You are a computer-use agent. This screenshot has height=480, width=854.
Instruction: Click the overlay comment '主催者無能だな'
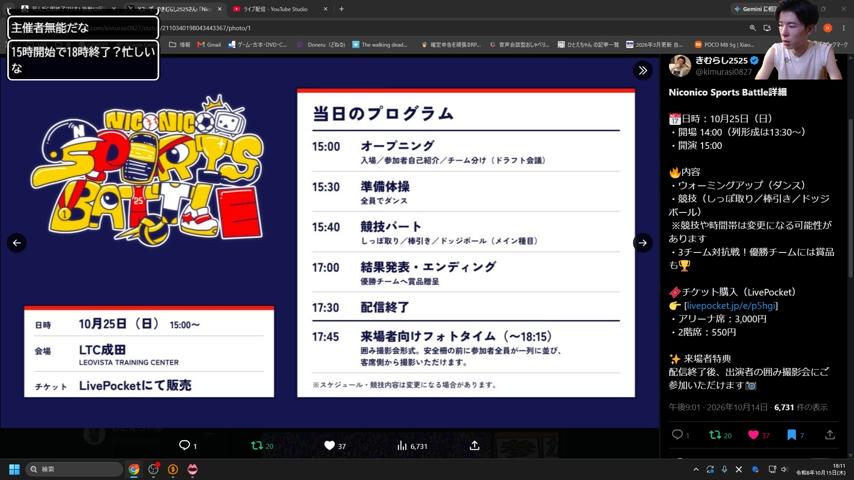[x=83, y=28]
